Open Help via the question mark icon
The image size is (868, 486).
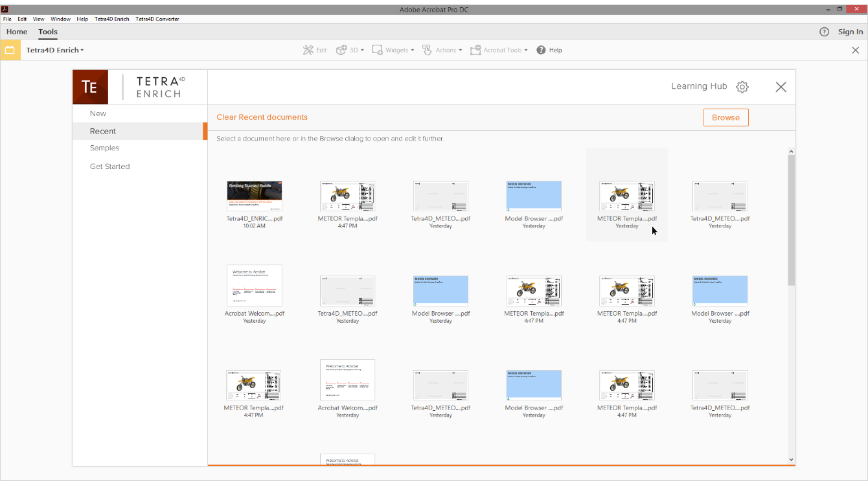point(541,50)
